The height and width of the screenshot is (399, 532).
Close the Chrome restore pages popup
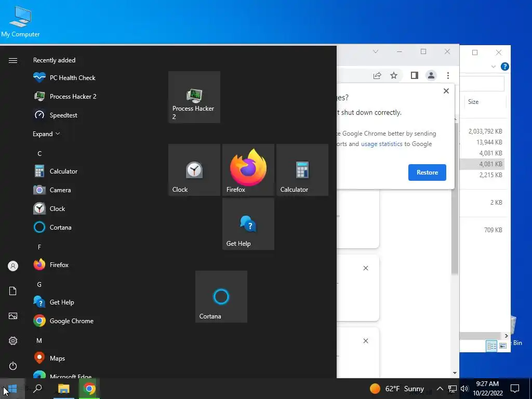446,91
